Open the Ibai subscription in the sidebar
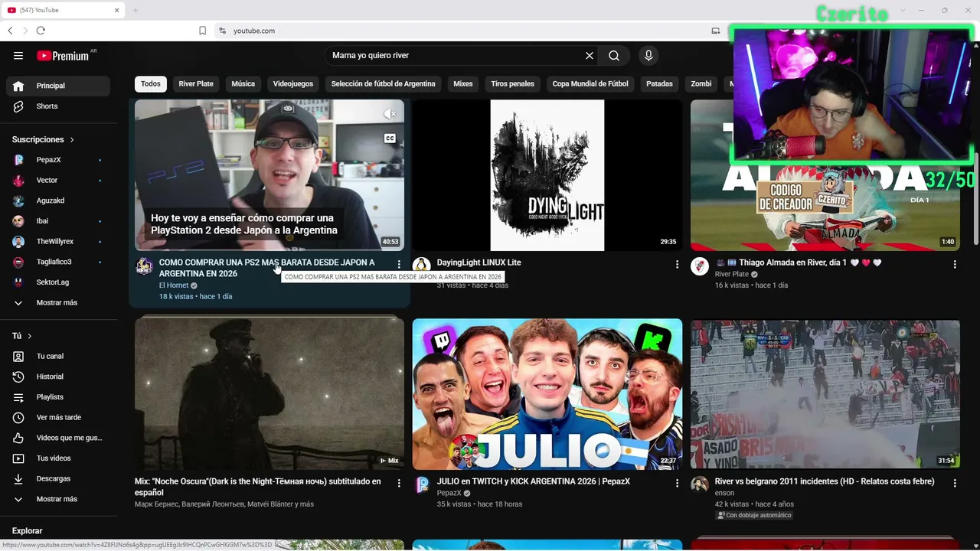The width and height of the screenshot is (980, 551). 58,221
